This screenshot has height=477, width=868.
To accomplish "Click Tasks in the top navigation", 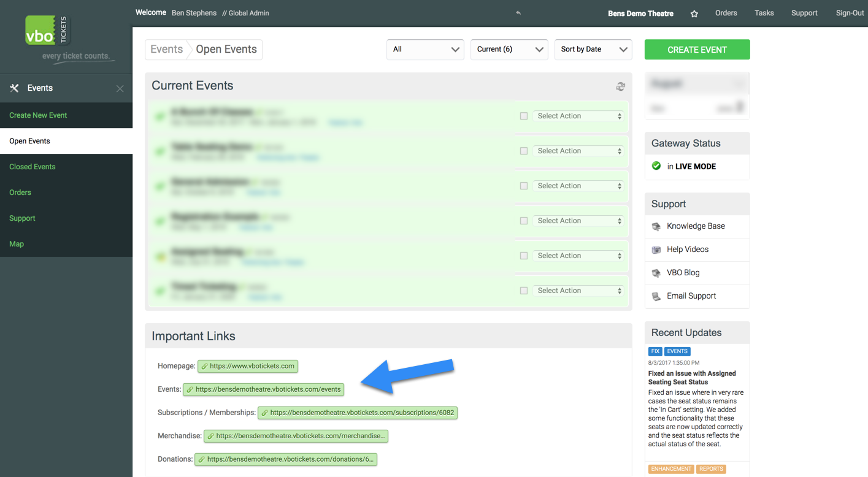I will pos(764,13).
